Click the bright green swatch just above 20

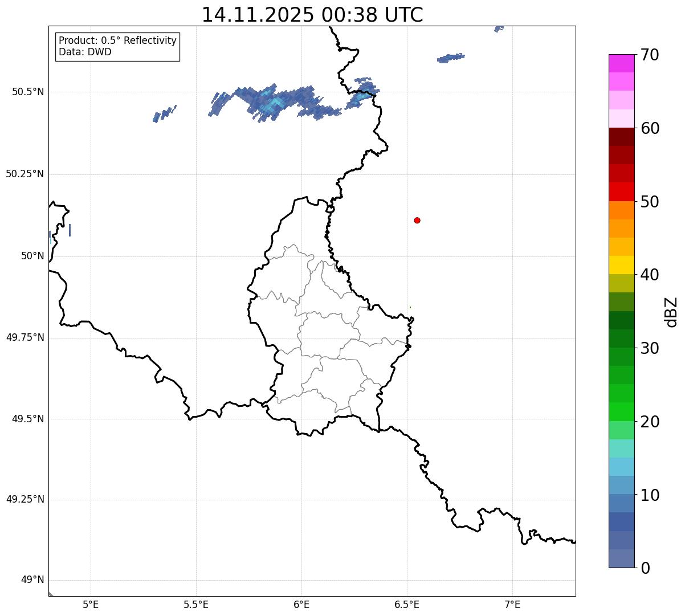pyautogui.click(x=621, y=411)
